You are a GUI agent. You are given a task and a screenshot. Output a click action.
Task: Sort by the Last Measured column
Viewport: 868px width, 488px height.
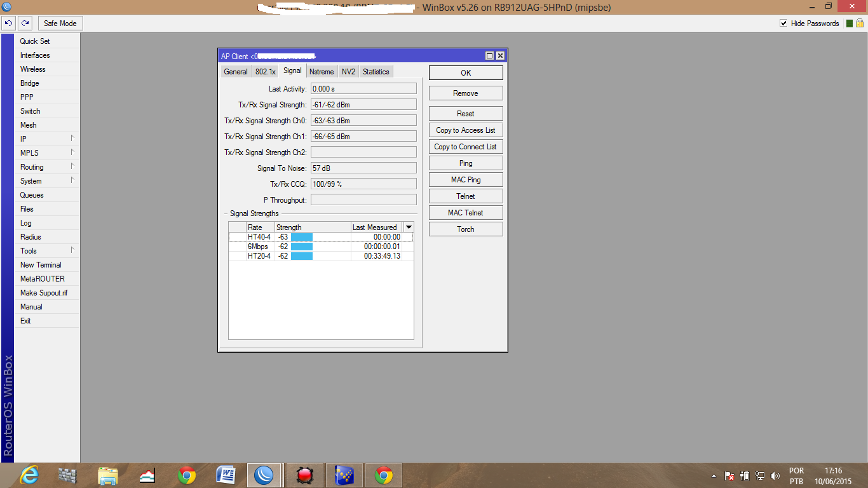[x=377, y=227]
